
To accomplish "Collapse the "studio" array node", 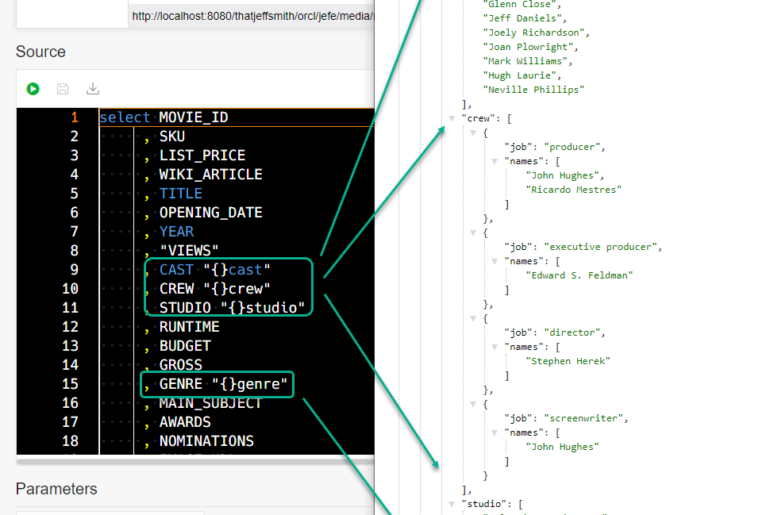I will coord(452,504).
